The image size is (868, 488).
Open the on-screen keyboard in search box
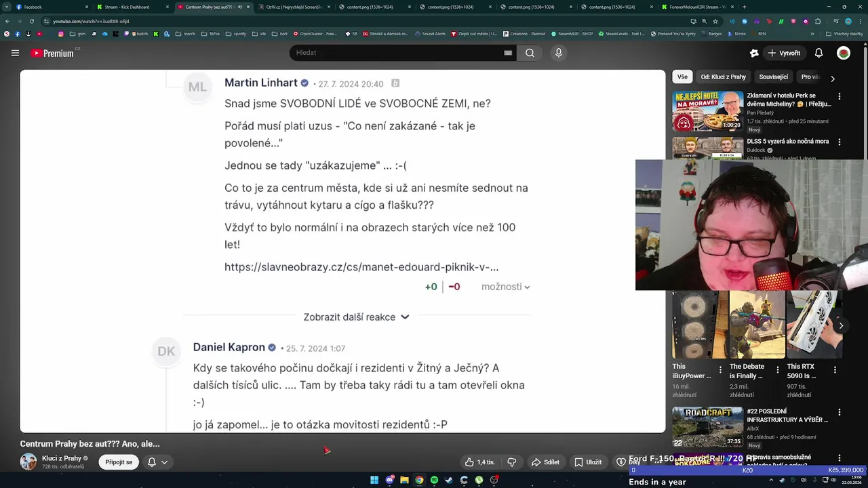(508, 53)
